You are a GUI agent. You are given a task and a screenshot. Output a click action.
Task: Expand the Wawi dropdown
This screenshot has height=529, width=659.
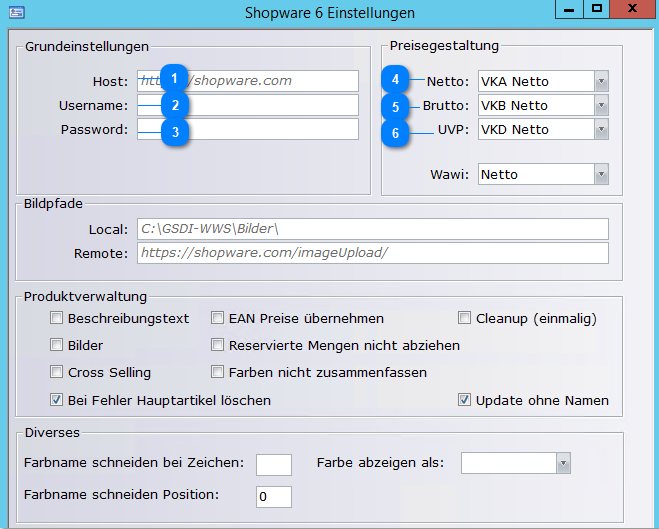[601, 174]
